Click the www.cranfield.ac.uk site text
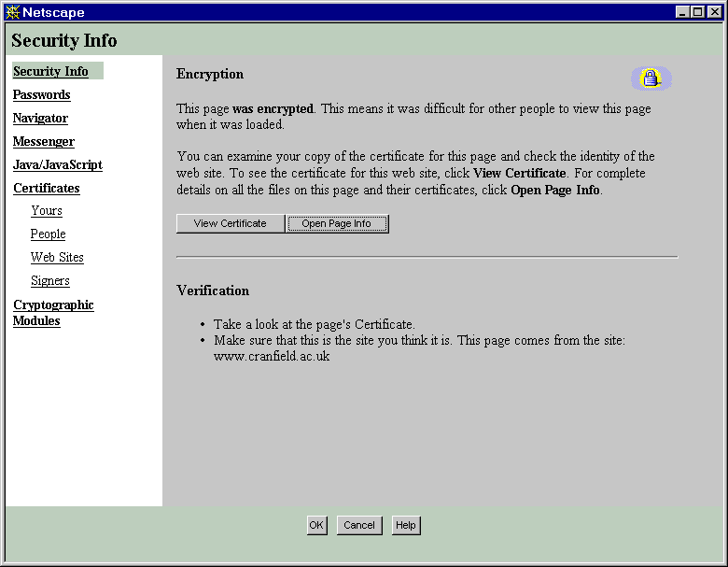728x567 pixels. tap(272, 357)
